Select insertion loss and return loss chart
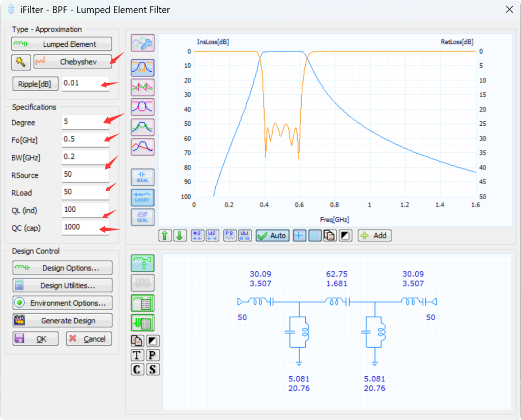This screenshot has height=420, width=521. (142, 68)
